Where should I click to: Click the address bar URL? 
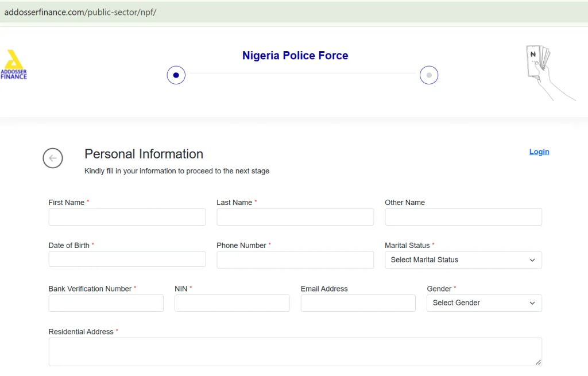[80, 13]
